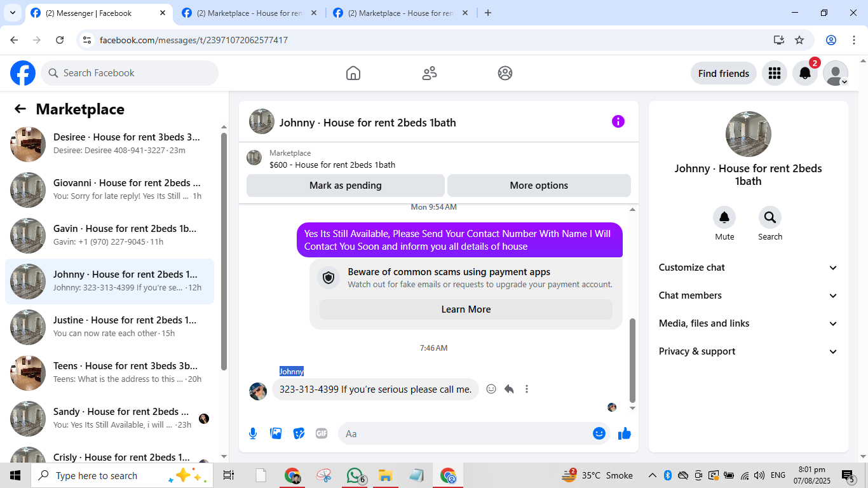Open conversation information purple icon
The height and width of the screenshot is (488, 868).
(618, 121)
